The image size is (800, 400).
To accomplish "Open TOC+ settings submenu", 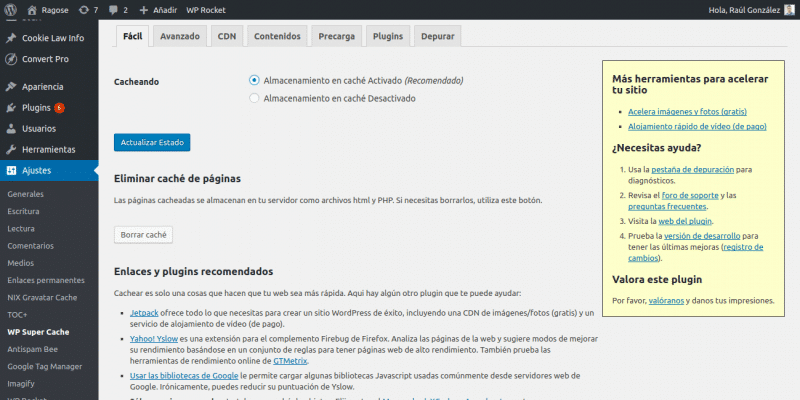I will (x=17, y=315).
